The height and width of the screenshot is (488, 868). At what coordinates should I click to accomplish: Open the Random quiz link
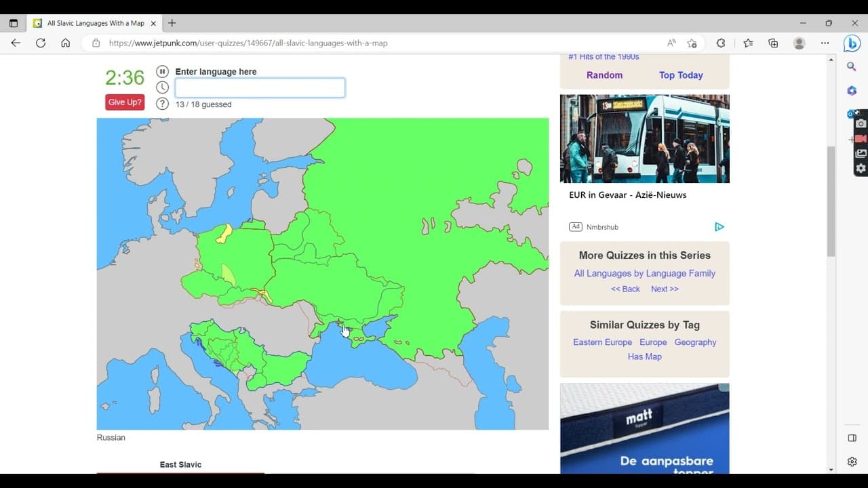pos(604,75)
